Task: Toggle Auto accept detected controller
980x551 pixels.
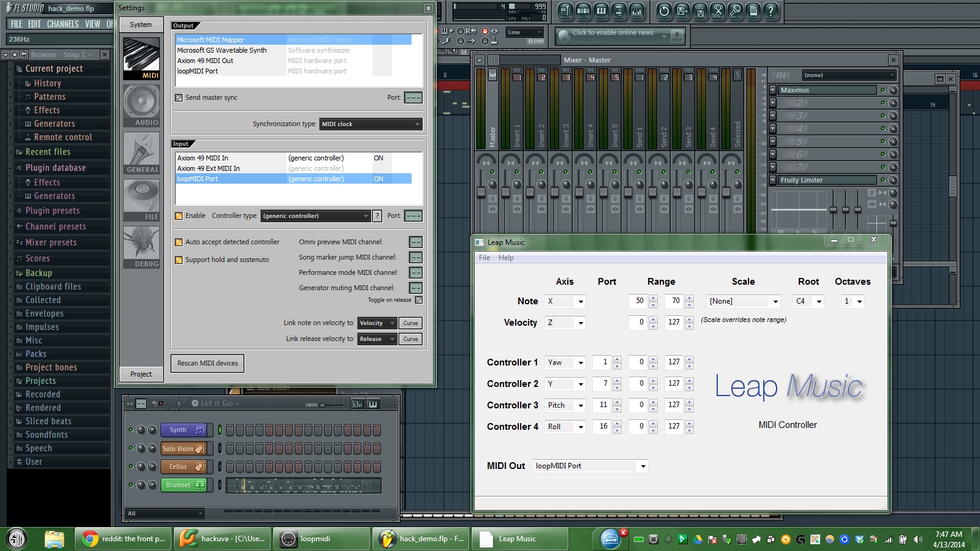Action: point(179,242)
